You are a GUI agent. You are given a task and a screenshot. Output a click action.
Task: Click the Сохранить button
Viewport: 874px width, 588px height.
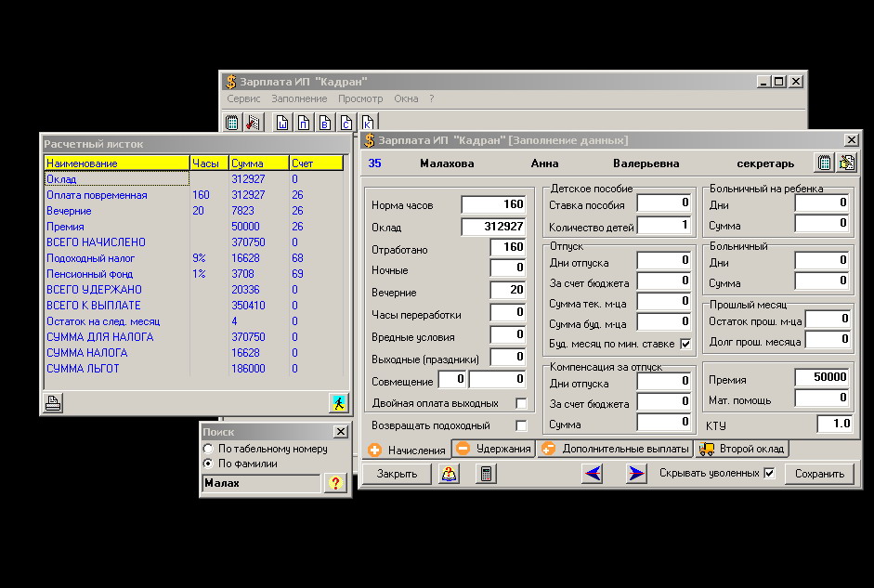pos(819,474)
